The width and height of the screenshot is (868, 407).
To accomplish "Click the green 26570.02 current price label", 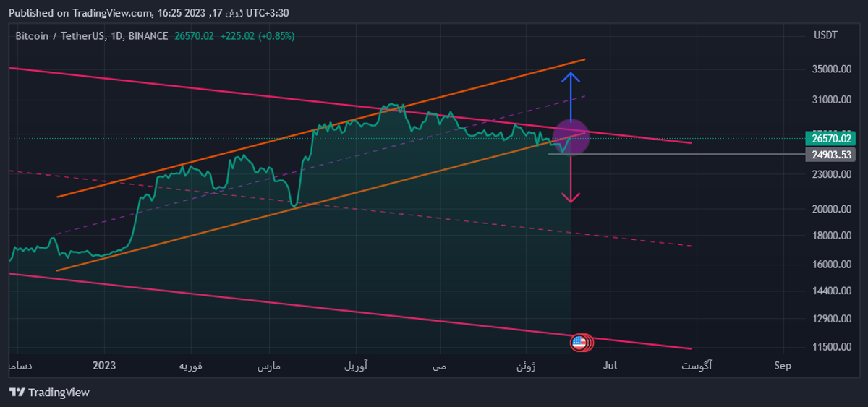I will point(832,139).
